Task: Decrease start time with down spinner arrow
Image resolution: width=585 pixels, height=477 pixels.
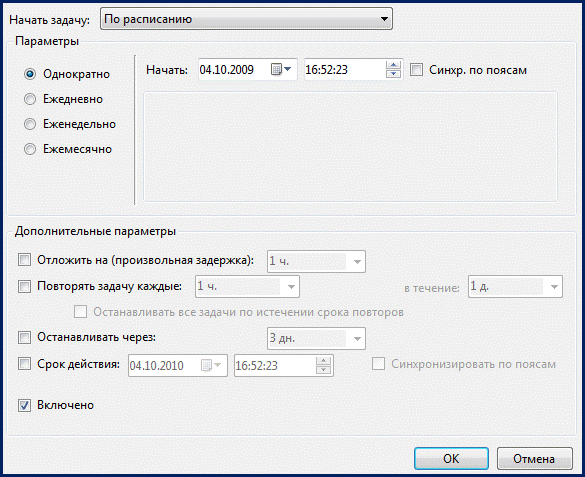Action: coord(393,74)
